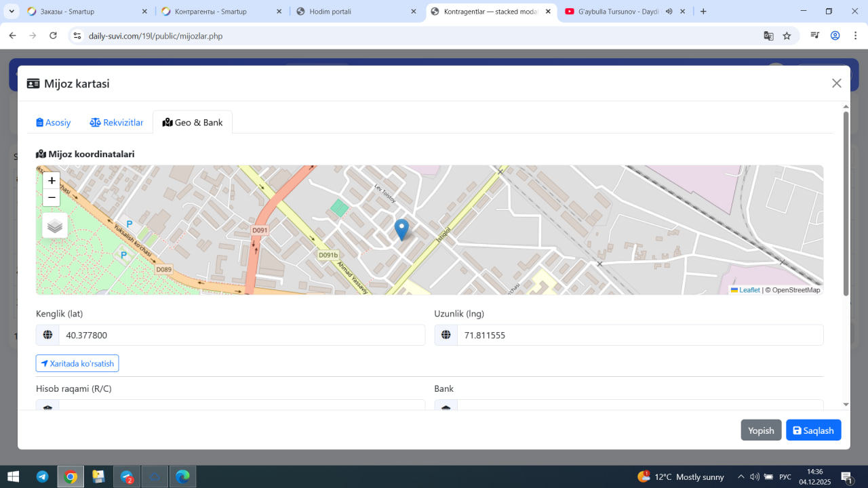Click the Google Translate icon in address bar

(x=768, y=36)
